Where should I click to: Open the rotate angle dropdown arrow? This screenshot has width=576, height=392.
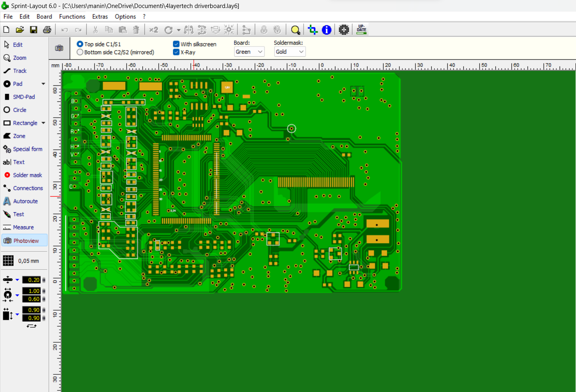(x=178, y=30)
